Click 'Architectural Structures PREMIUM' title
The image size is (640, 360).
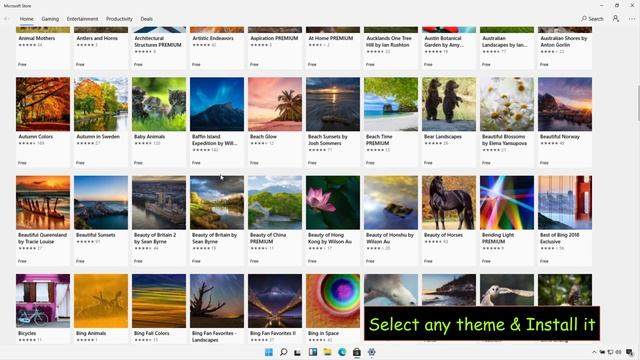click(158, 42)
